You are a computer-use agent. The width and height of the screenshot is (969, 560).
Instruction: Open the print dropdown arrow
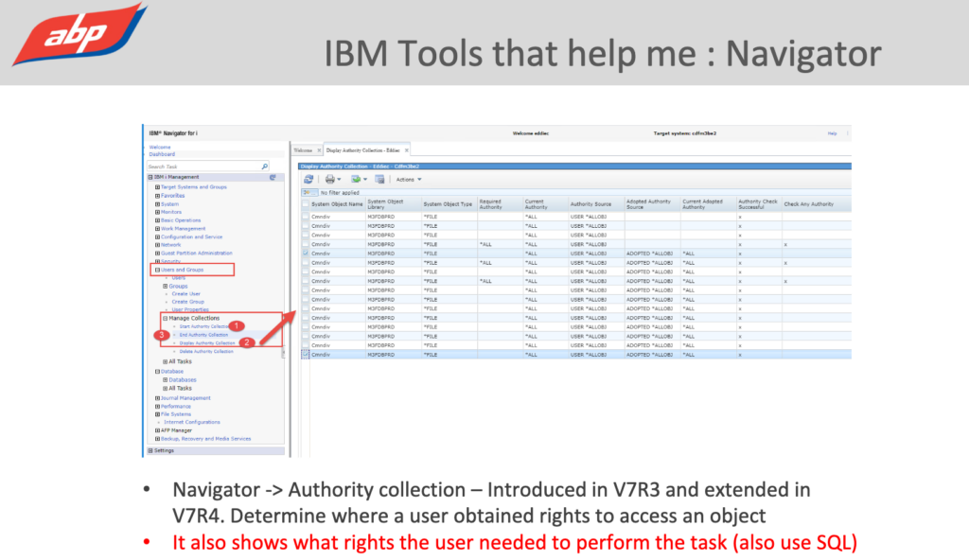point(340,179)
